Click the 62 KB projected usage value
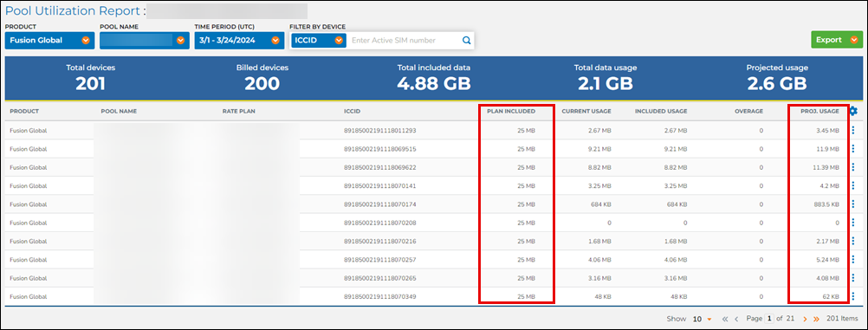This screenshot has width=868, height=330. [x=832, y=297]
